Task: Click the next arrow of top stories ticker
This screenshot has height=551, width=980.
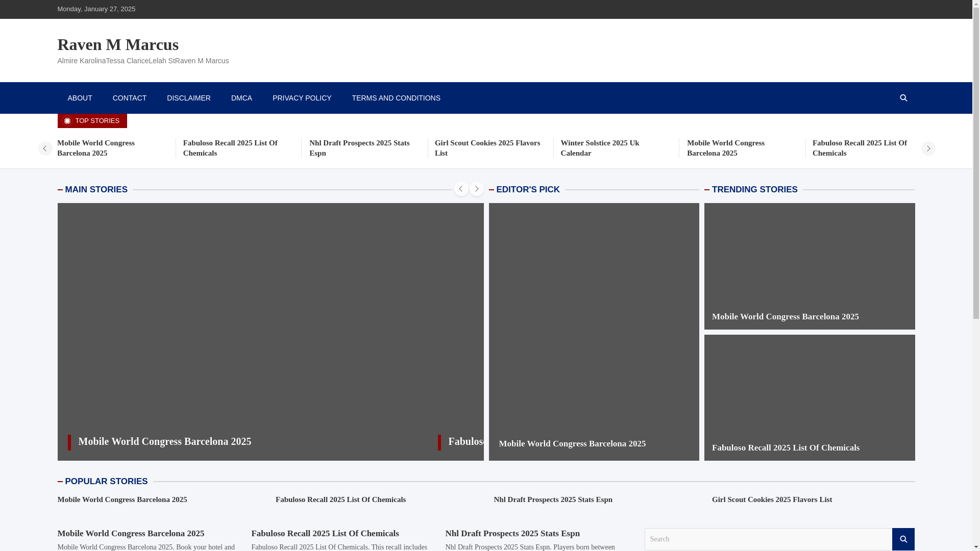Action: [928, 148]
